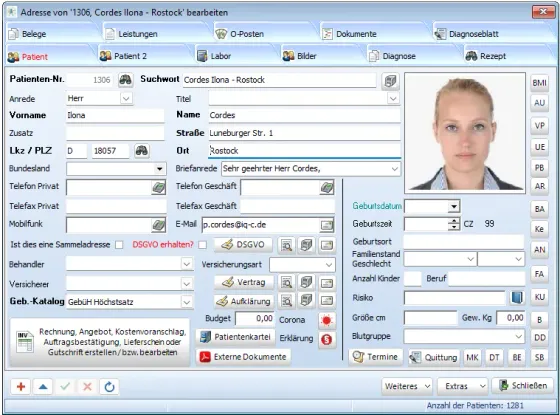Viewport: 560px width, 415px height.
Task: Click the DSGVO button
Action: coord(243,245)
